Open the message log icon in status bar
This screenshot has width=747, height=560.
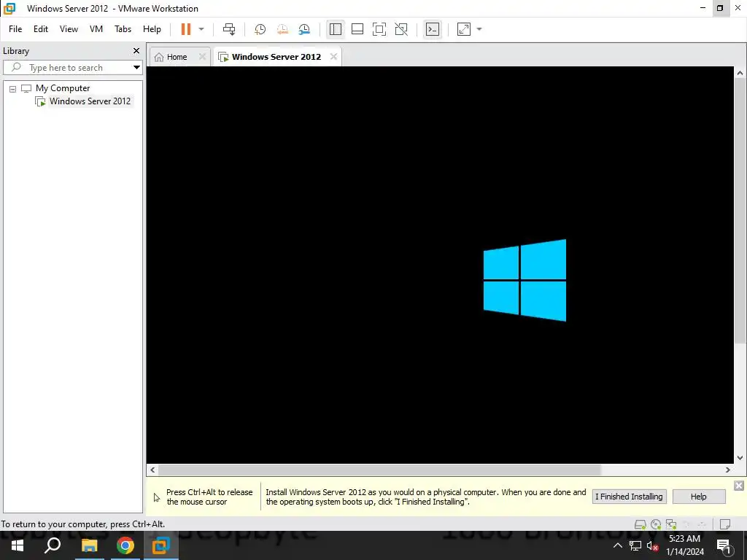[x=724, y=524]
